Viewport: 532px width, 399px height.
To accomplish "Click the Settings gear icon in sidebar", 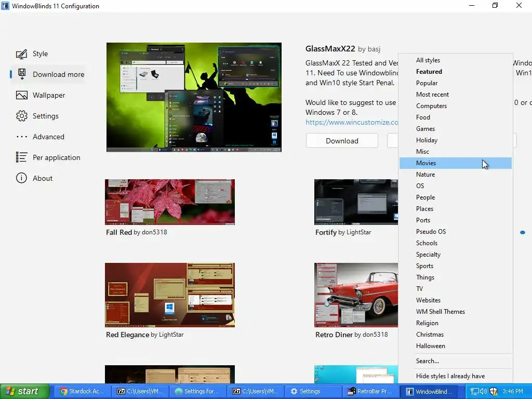I will point(22,116).
